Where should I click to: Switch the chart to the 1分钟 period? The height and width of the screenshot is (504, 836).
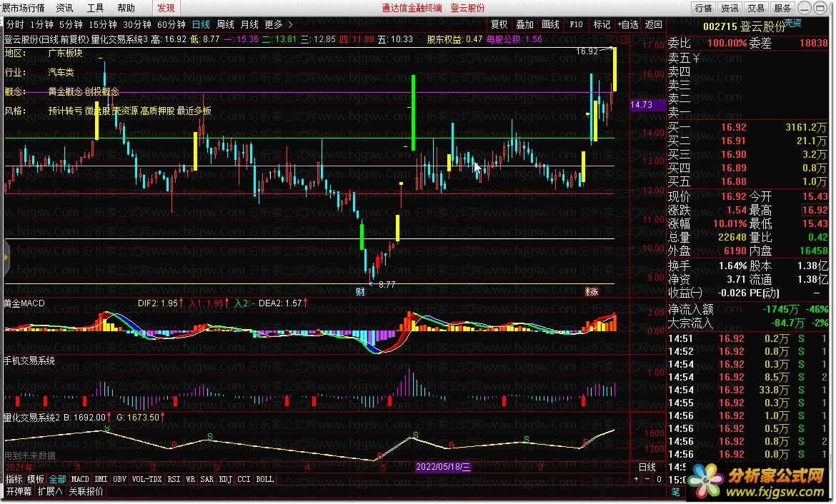coord(41,24)
